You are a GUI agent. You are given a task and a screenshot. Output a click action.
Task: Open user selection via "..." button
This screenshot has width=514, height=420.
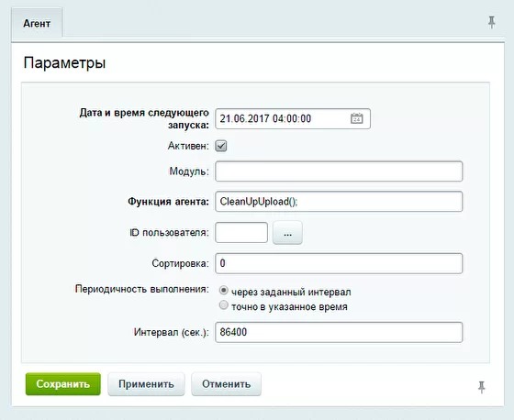coord(287,233)
